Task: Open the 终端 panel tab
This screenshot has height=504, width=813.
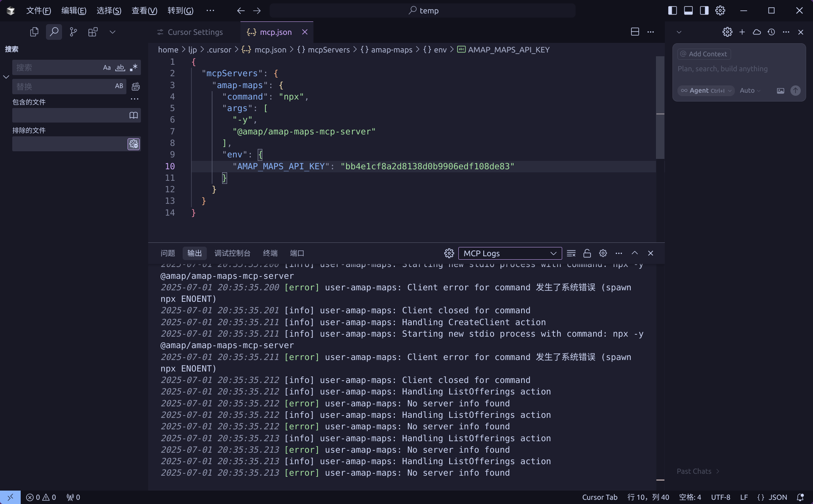Action: 270,253
